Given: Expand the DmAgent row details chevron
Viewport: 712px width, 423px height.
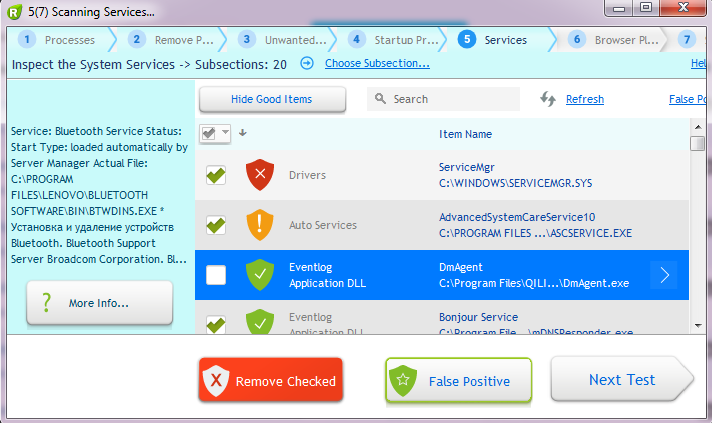Looking at the screenshot, I should point(664,275).
